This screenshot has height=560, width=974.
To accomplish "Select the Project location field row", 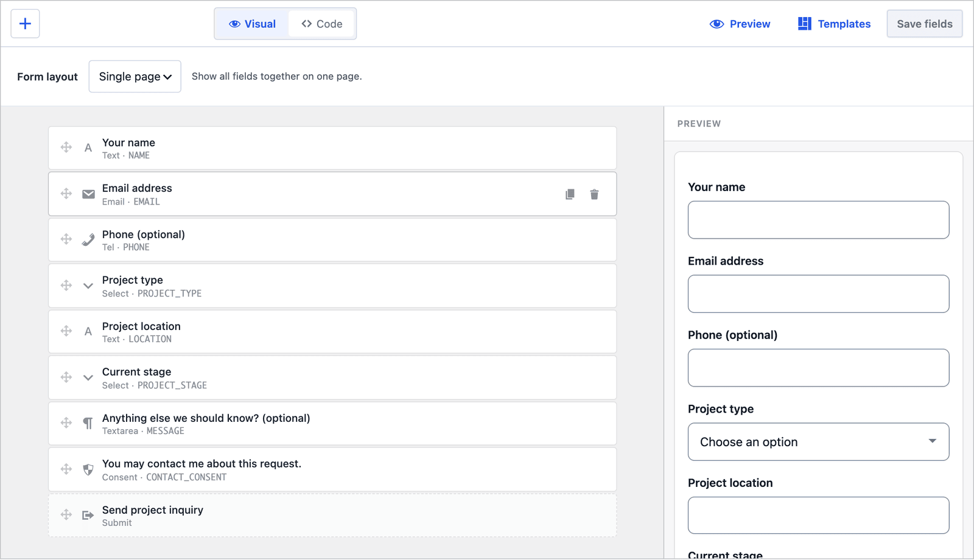I will tap(332, 332).
